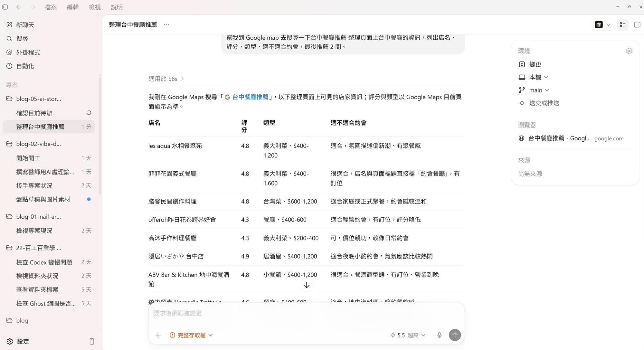This screenshot has width=644, height=350.
Task: Open the 檢視專案現況 chat
Action: click(48, 231)
